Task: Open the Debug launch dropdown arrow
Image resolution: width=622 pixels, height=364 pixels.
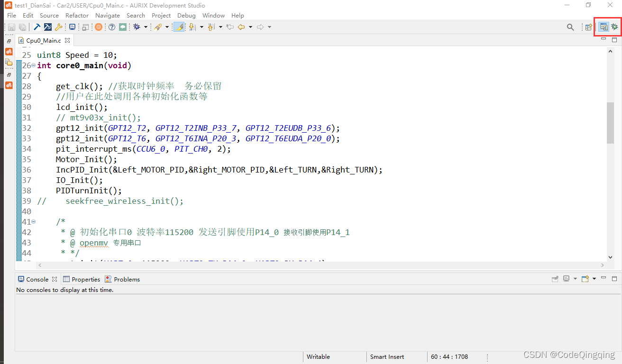Action: (x=146, y=27)
